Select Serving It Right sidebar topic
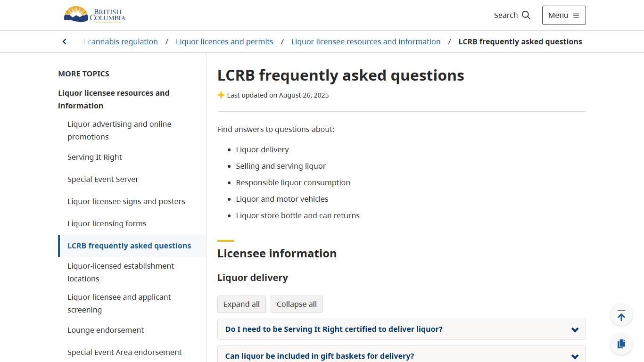Screen dimensions: 644x362 point(95,157)
